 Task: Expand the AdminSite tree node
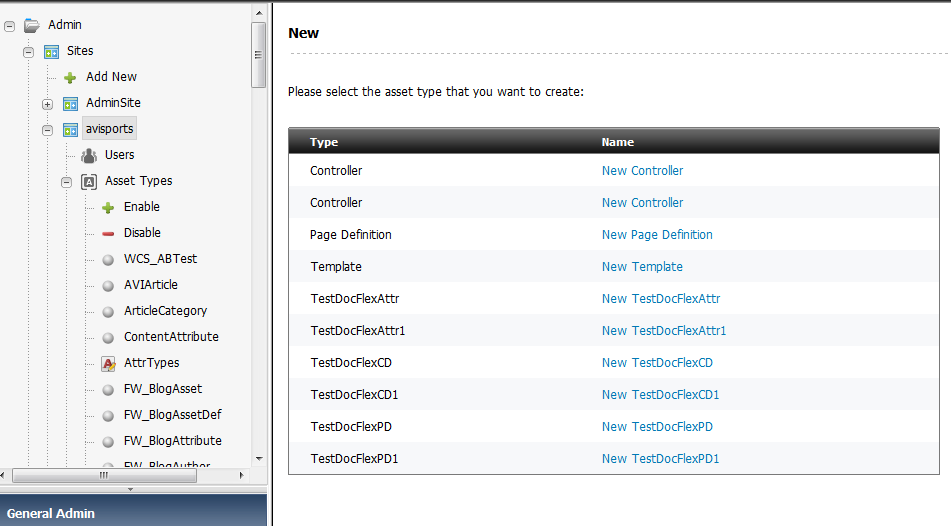point(47,103)
